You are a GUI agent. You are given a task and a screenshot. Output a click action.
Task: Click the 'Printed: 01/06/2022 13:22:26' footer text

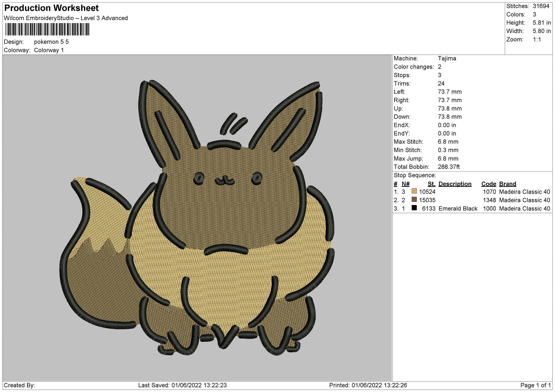368,385
